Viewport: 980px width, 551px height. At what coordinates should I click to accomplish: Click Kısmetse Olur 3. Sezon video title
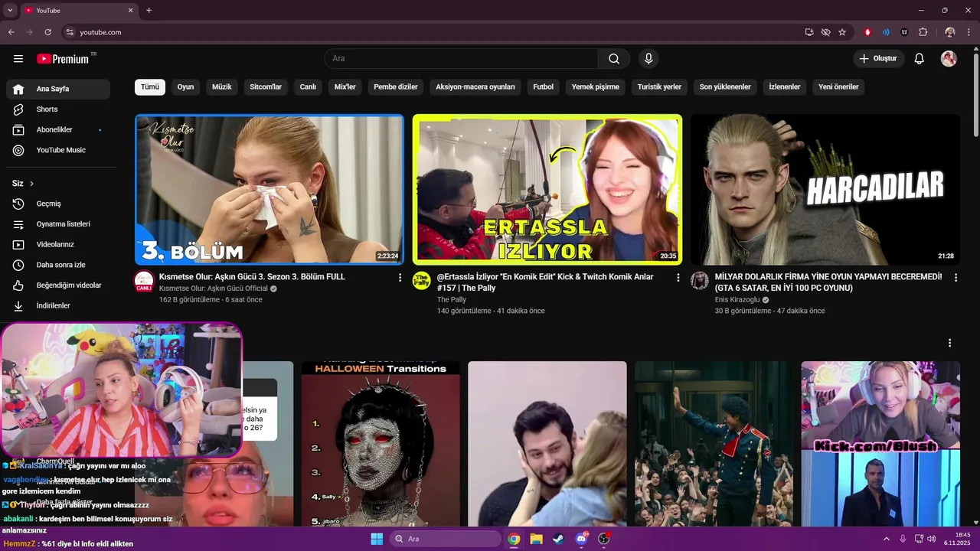point(252,277)
